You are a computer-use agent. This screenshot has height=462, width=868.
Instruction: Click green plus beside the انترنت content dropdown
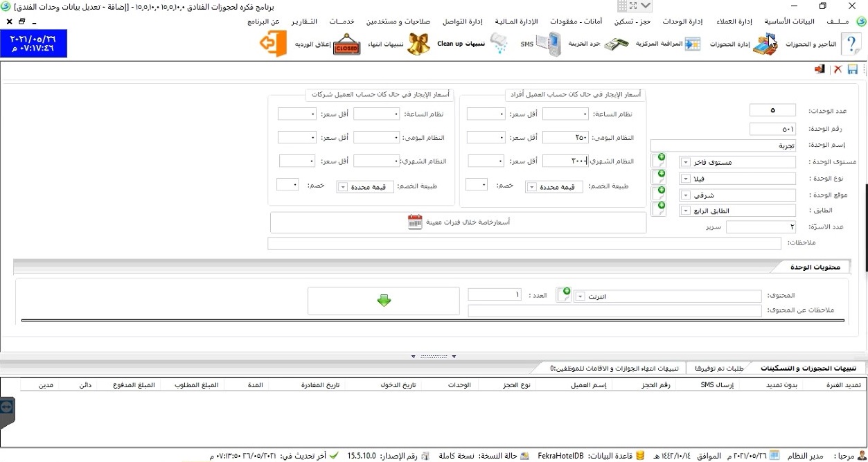[x=566, y=293]
